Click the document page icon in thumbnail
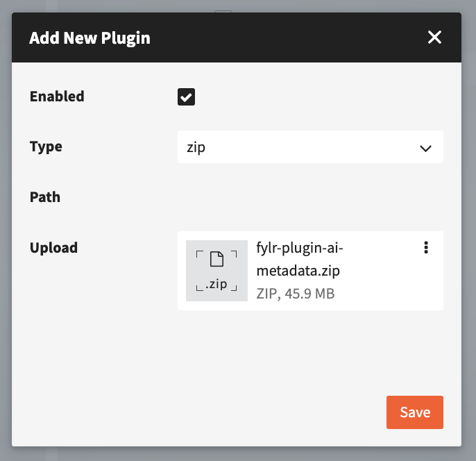Viewport: 476px width, 461px height. (216, 260)
